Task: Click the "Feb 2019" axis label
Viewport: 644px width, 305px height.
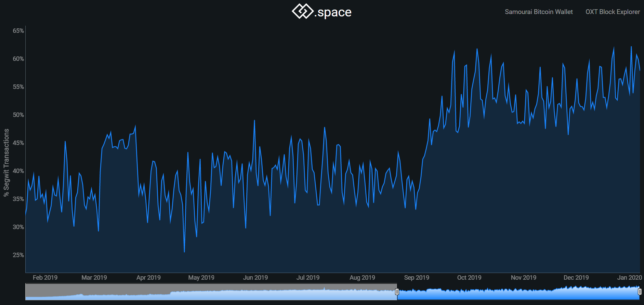Action: (x=45, y=278)
